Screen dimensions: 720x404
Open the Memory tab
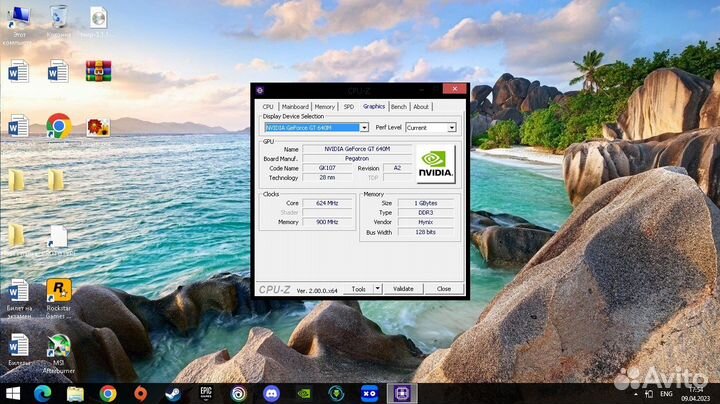pyautogui.click(x=325, y=107)
